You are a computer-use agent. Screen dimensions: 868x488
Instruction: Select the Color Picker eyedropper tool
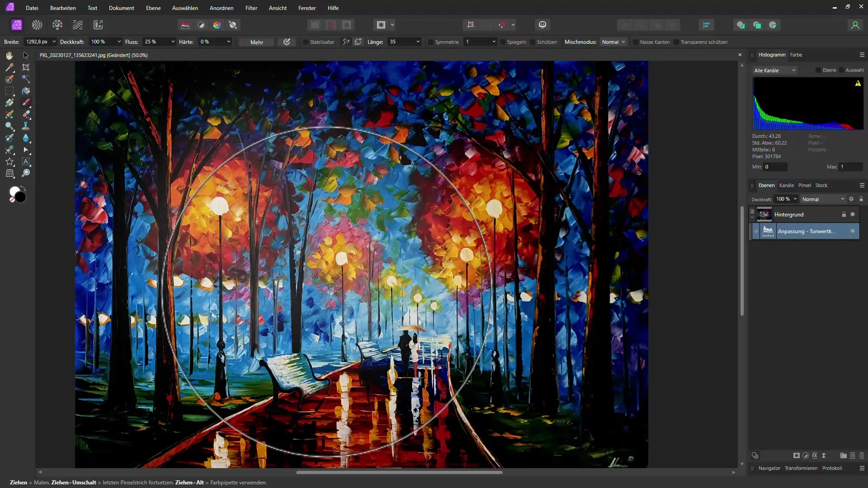tap(9, 67)
